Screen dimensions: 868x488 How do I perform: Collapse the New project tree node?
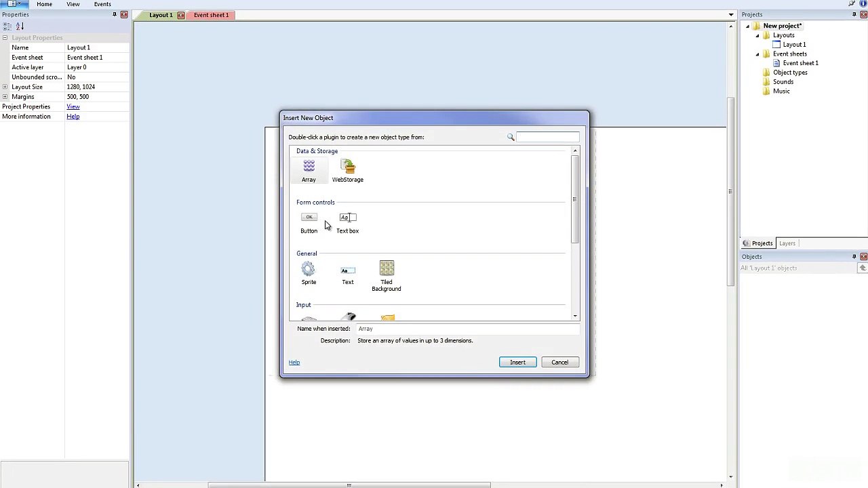tap(748, 26)
